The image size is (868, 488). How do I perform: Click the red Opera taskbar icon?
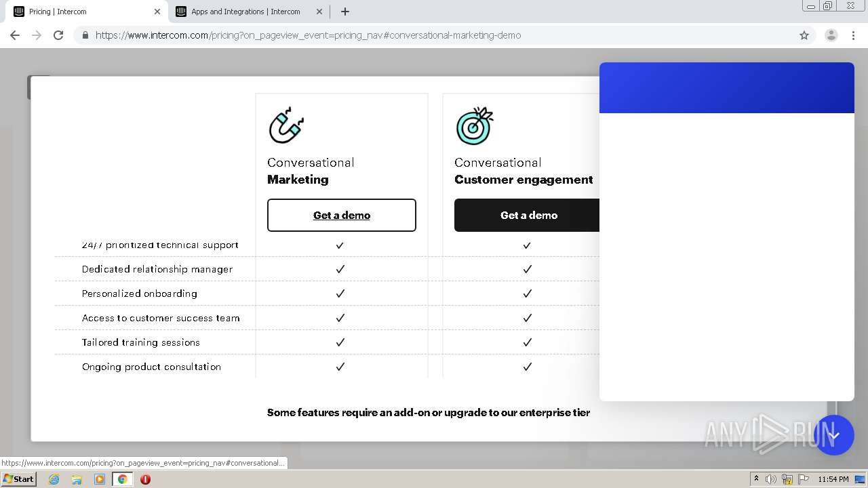[x=145, y=479]
